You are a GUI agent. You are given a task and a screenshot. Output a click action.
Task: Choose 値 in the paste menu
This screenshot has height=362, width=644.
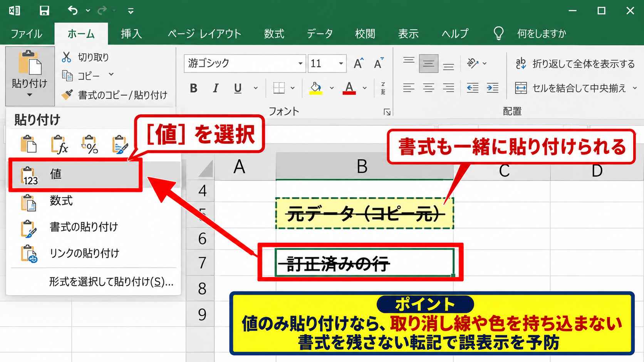[75, 174]
